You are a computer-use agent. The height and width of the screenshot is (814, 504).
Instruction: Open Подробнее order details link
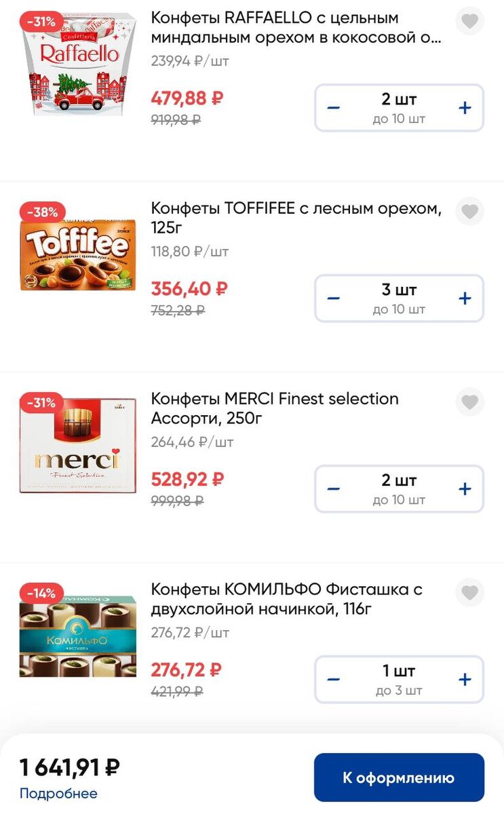(x=58, y=794)
